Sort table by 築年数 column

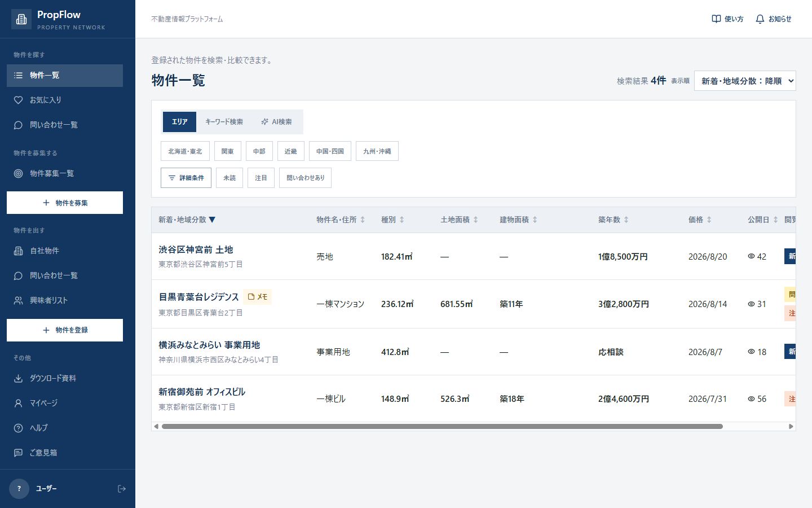pos(614,220)
